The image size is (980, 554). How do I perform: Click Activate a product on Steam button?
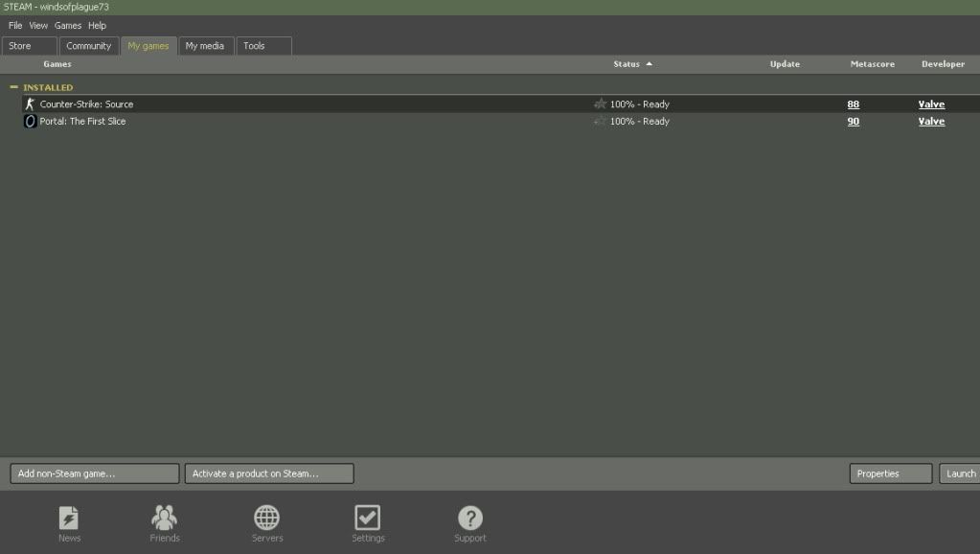pos(269,473)
